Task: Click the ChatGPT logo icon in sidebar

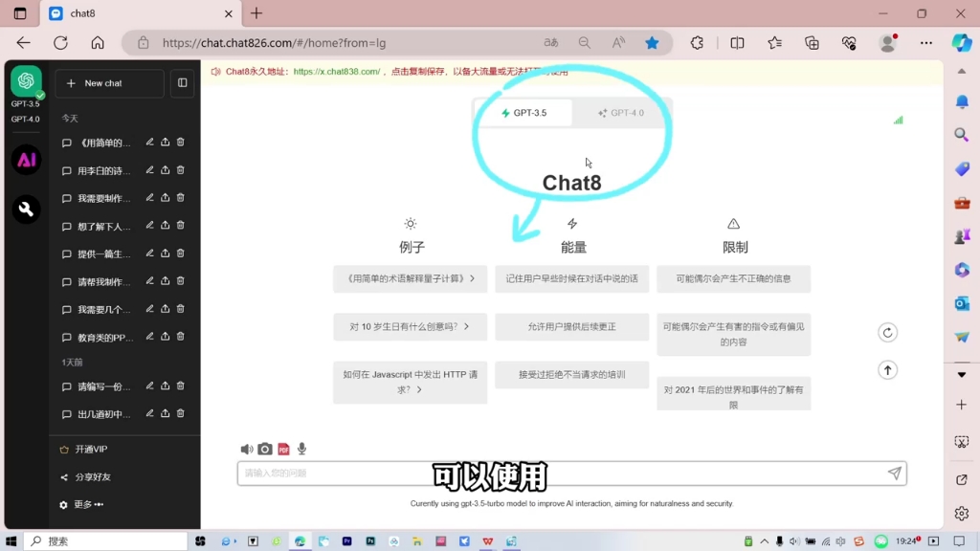Action: 26,81
